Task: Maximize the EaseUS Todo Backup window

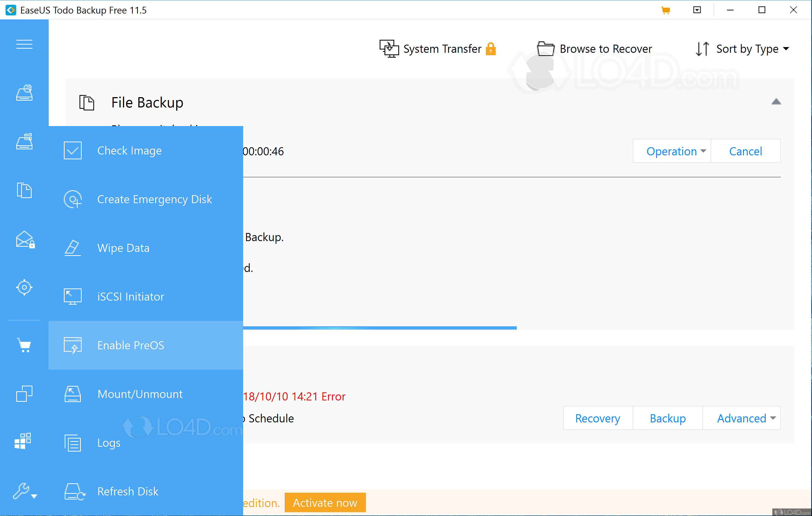Action: point(762,10)
